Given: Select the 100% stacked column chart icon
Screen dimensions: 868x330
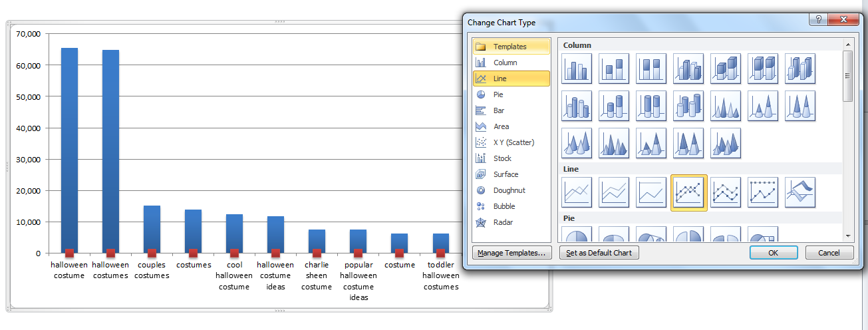Looking at the screenshot, I should click(651, 69).
